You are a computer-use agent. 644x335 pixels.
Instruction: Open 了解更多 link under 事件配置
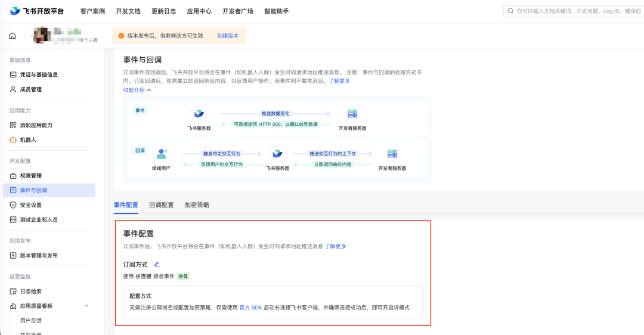click(336, 246)
